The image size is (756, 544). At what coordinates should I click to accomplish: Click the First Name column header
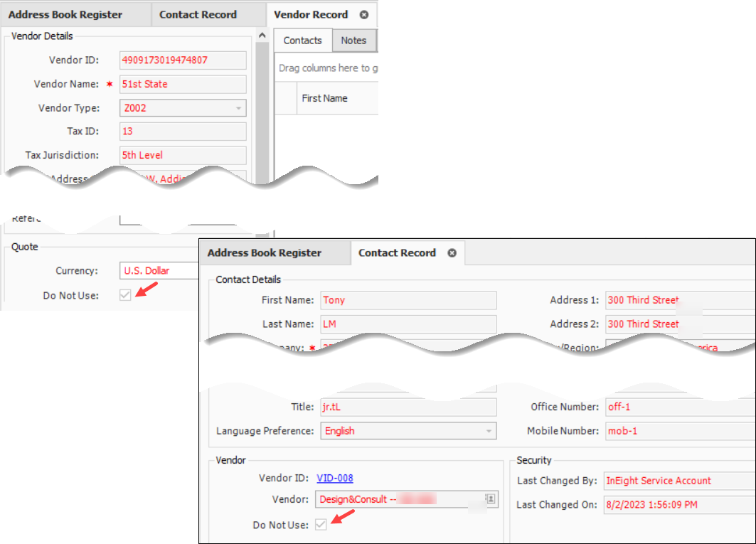pos(324,98)
